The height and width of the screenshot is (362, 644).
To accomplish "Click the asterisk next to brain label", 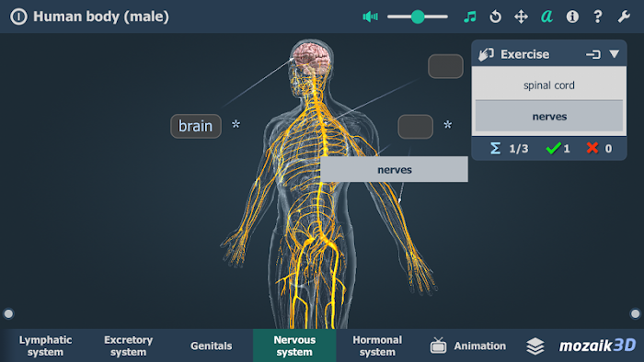I will coord(236,125).
